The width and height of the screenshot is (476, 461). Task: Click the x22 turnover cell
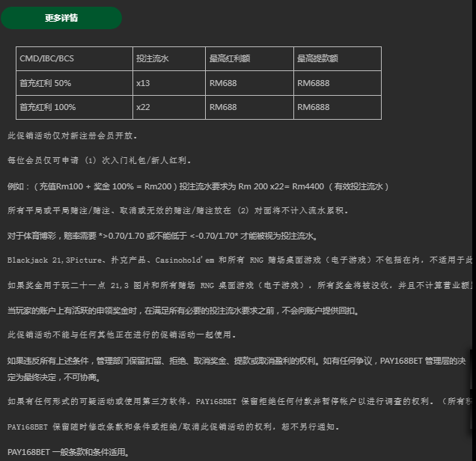169,107
